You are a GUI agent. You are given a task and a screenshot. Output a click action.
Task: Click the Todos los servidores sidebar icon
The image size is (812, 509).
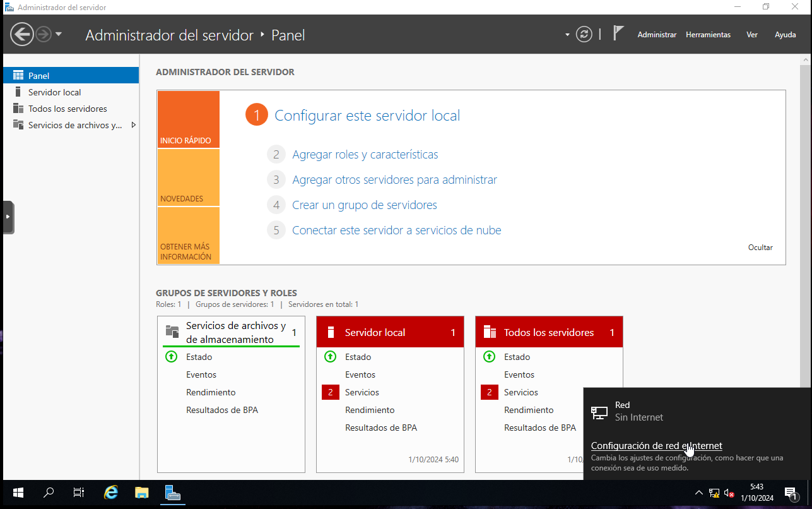tap(18, 108)
